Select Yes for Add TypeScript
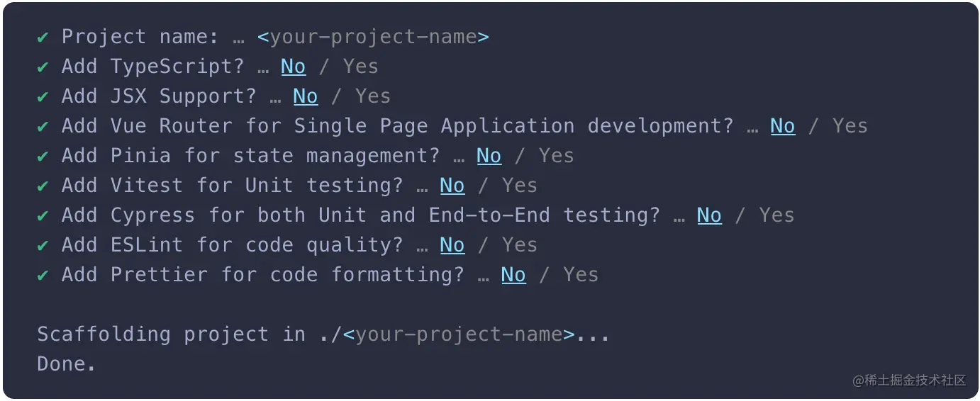980x401 pixels. click(360, 67)
